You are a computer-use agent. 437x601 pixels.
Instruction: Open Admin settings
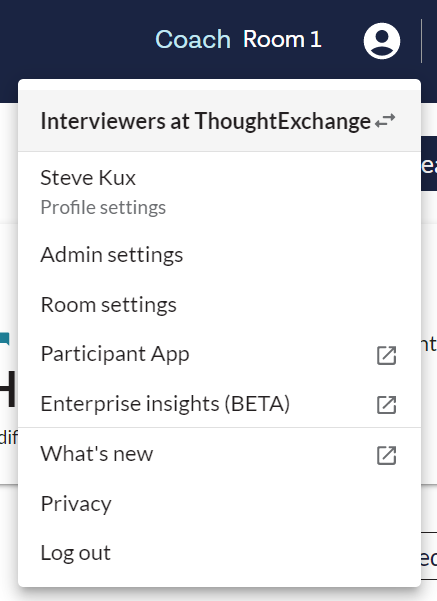pos(219,255)
